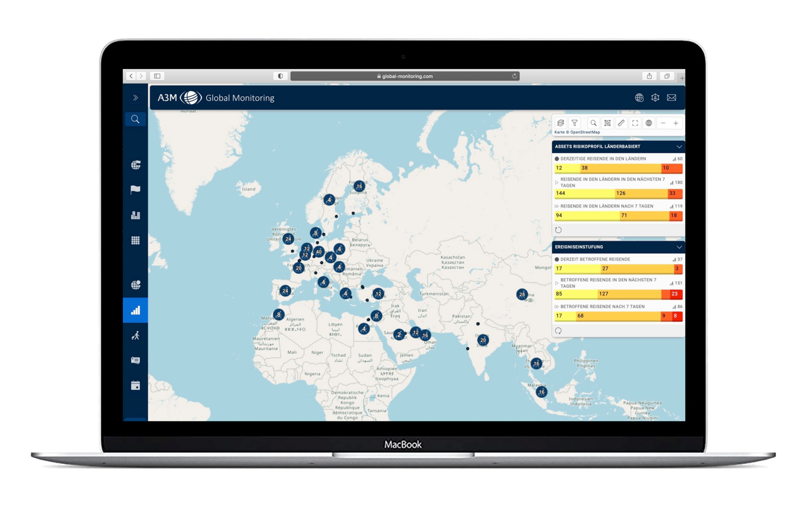Click the A3M Global Monitoring logo
Image resolution: width=812 pixels, height=527 pixels.
coord(216,98)
